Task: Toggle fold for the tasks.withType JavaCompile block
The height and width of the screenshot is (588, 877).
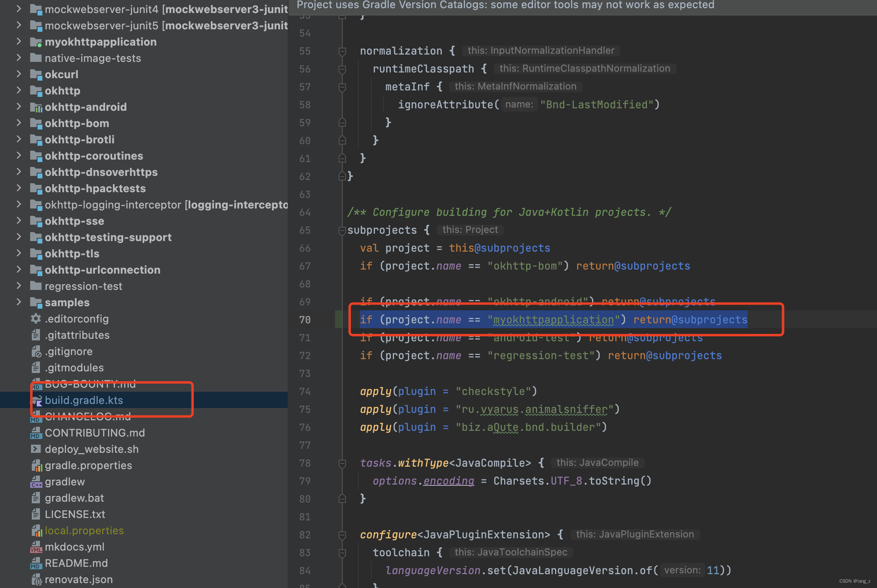Action: [342, 463]
